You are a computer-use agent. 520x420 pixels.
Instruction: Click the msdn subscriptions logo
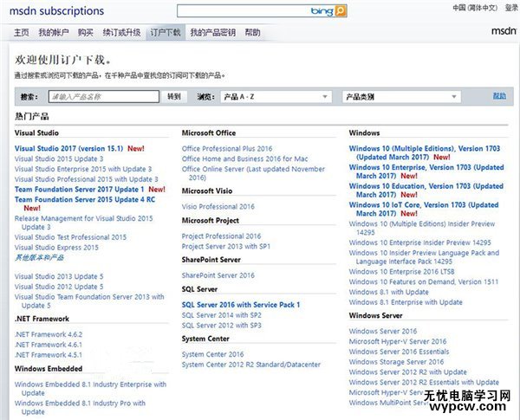click(x=56, y=11)
